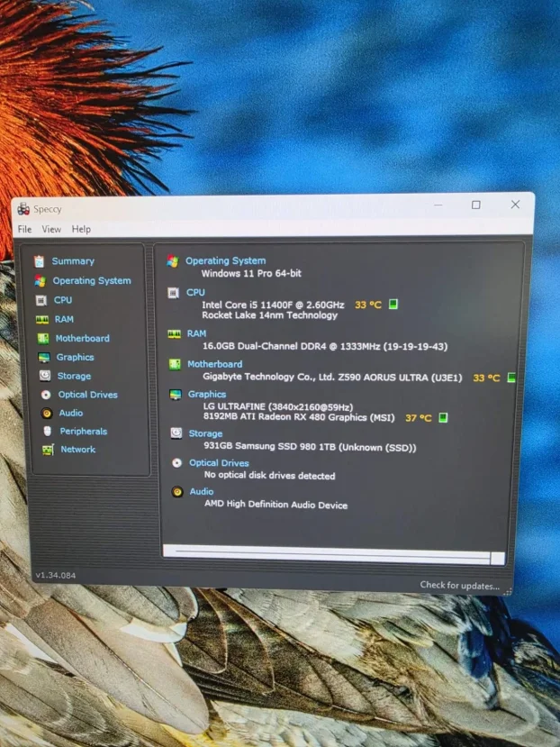
Task: Click the Speccy app icon in title bar
Action: 23,209
